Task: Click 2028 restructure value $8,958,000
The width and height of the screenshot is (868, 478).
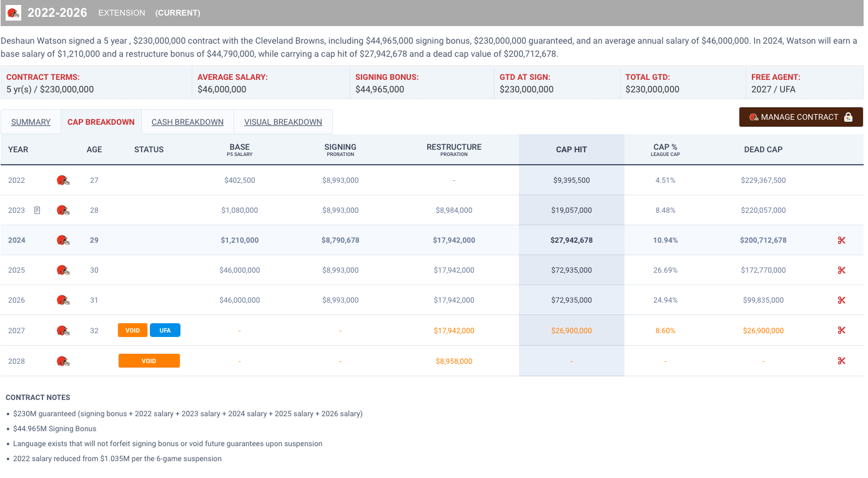Action: [x=454, y=361]
